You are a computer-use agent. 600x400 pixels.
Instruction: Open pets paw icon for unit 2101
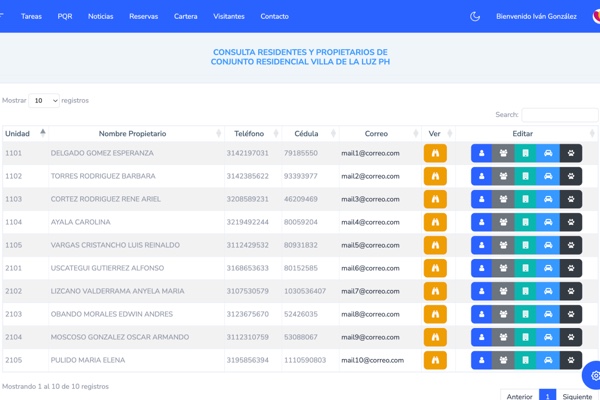click(x=571, y=268)
